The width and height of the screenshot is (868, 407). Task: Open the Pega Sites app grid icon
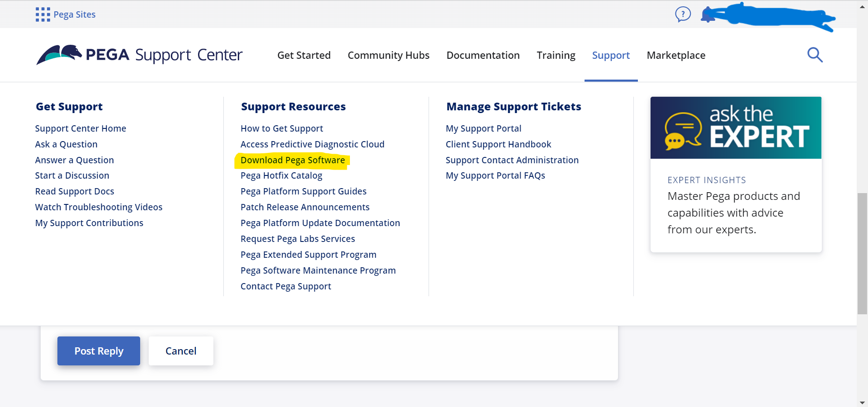click(42, 14)
